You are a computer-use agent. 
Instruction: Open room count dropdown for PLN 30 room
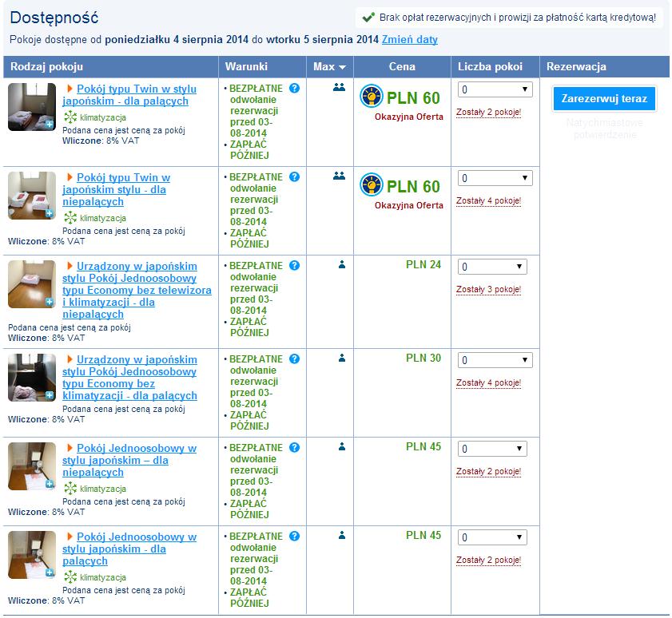point(495,360)
